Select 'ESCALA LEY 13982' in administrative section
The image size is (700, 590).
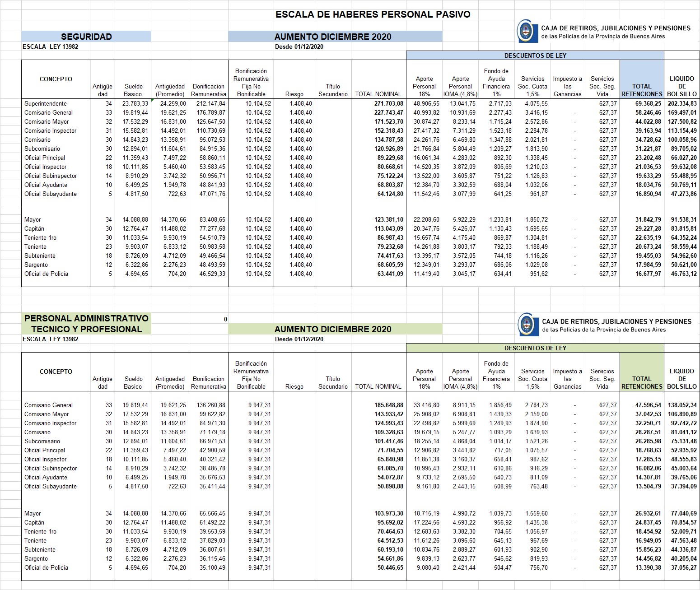[x=50, y=339]
